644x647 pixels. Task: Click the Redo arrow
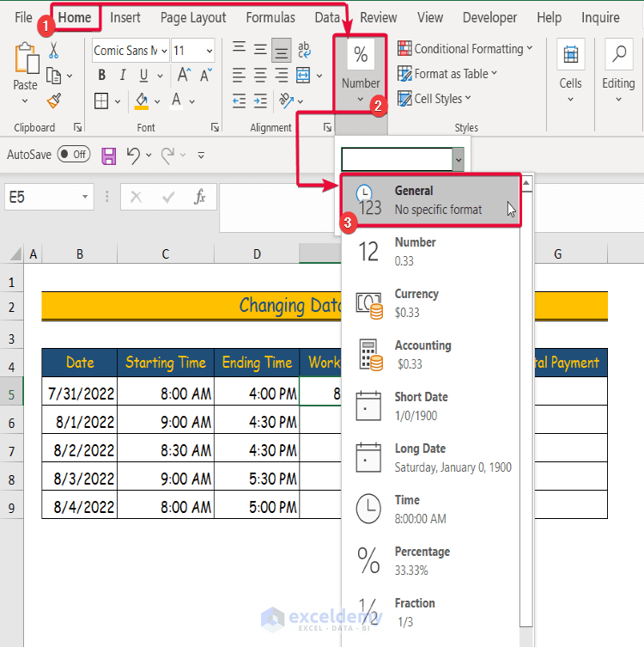pyautogui.click(x=167, y=156)
